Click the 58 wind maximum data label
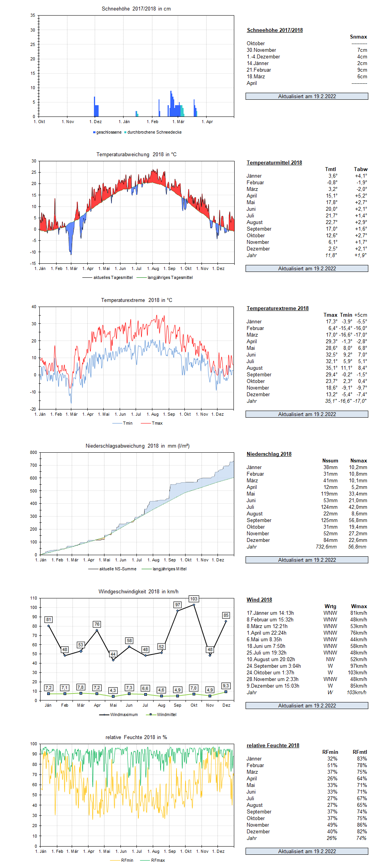Viewport: 373px width, 868px height. [x=129, y=640]
